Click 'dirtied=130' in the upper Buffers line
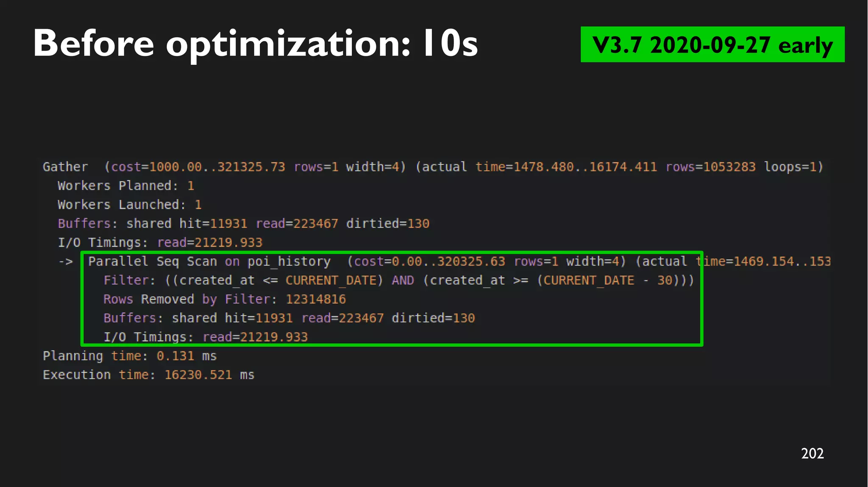Image resolution: width=868 pixels, height=487 pixels. 388,223
